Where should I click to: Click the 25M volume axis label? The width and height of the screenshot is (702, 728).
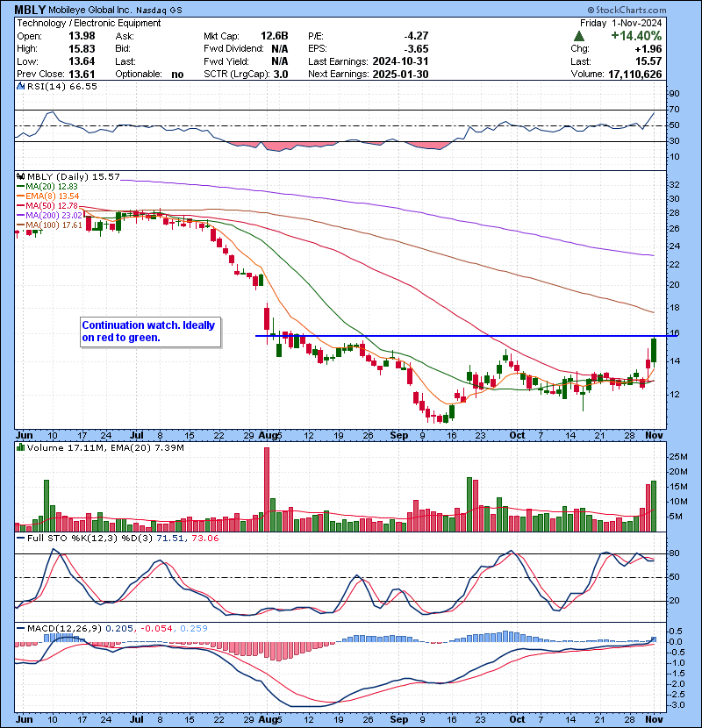(x=677, y=457)
